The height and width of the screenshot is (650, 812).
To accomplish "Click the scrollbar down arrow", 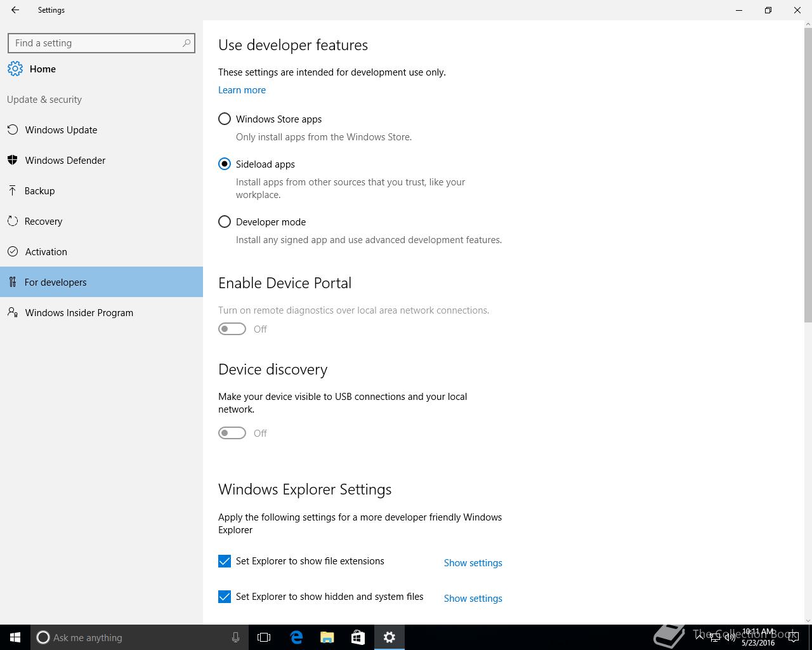I will tap(808, 620).
